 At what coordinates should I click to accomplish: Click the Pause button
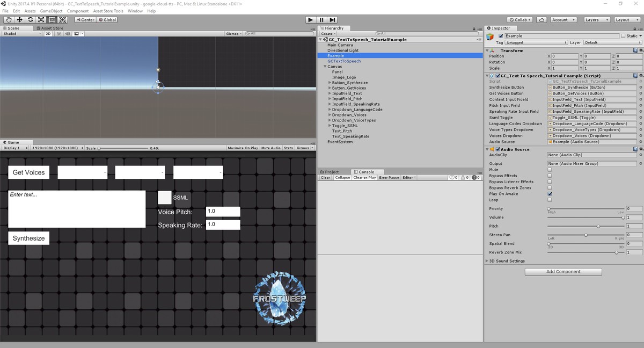tap(321, 19)
